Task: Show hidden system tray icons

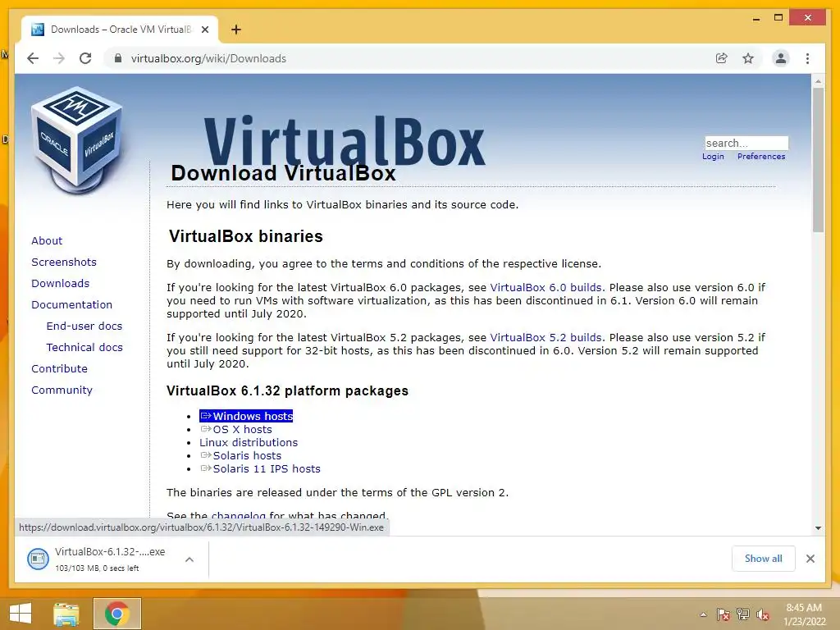Action: [703, 614]
